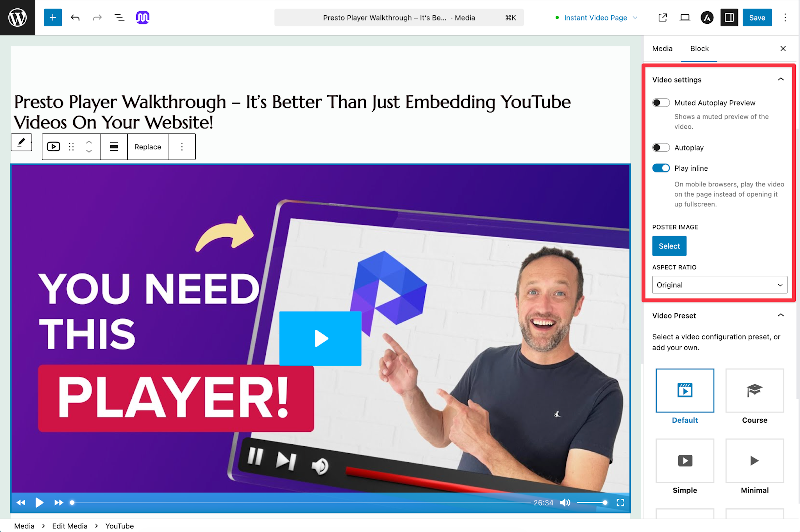
Task: Switch to the Media tab
Action: click(x=662, y=49)
